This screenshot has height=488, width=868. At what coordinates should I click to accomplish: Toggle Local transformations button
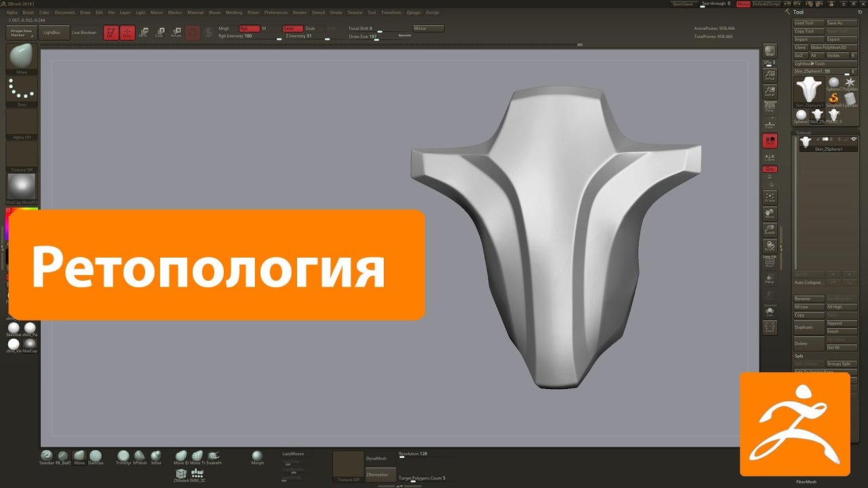770,140
